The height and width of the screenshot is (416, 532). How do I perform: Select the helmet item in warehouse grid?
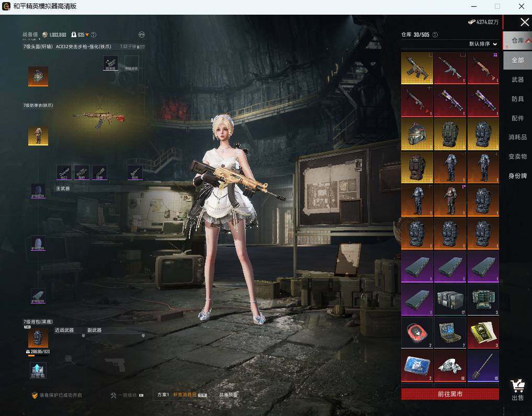click(417, 134)
